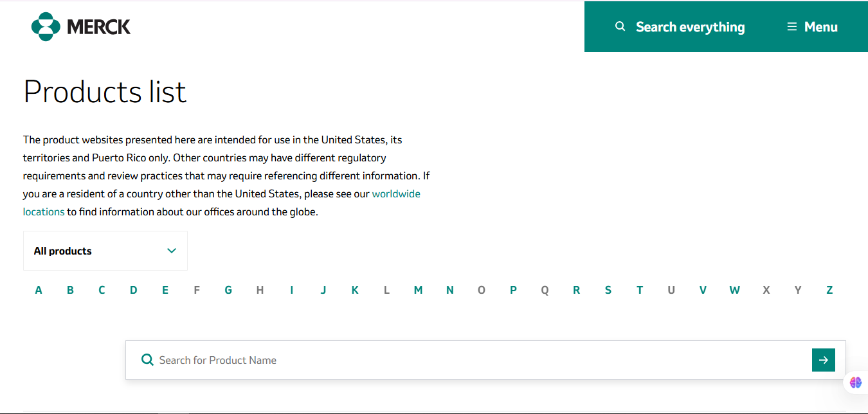The image size is (868, 414).
Task: Choose letter M in alphabet filter
Action: (x=418, y=290)
